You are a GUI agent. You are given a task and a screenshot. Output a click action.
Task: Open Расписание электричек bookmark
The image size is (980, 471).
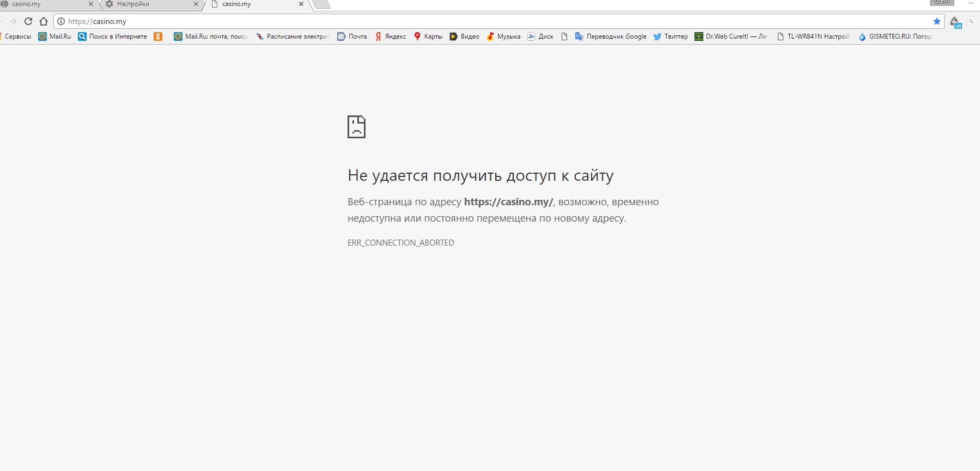tap(293, 36)
